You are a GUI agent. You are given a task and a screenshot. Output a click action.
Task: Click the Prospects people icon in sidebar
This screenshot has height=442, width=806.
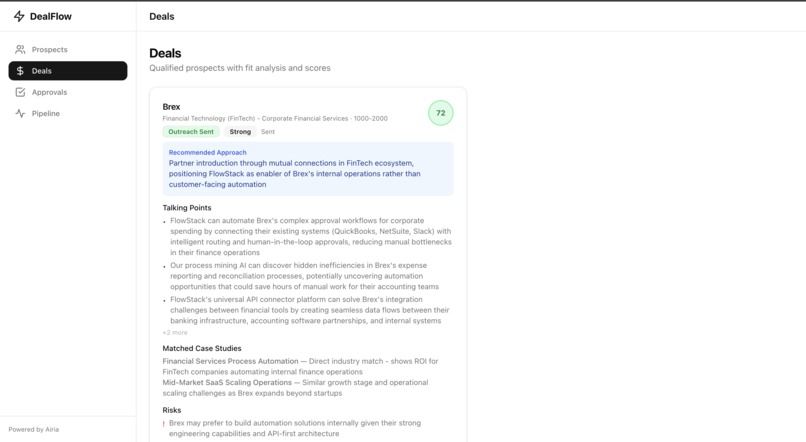pos(20,49)
